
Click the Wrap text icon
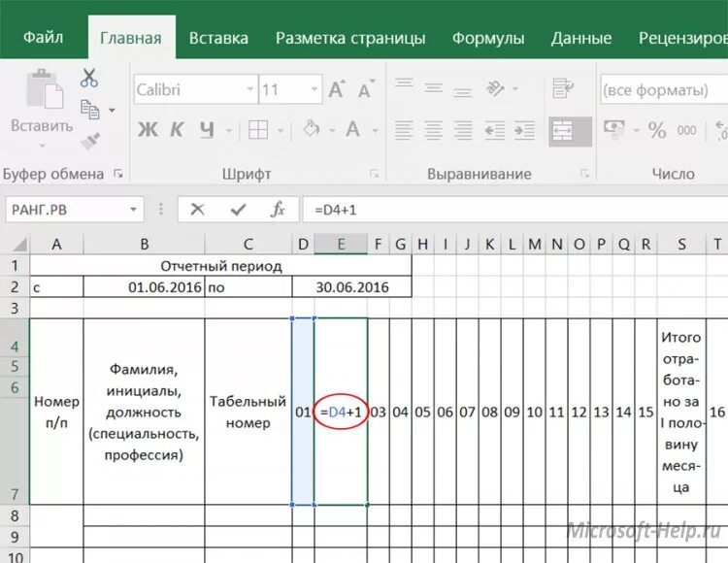[x=563, y=88]
